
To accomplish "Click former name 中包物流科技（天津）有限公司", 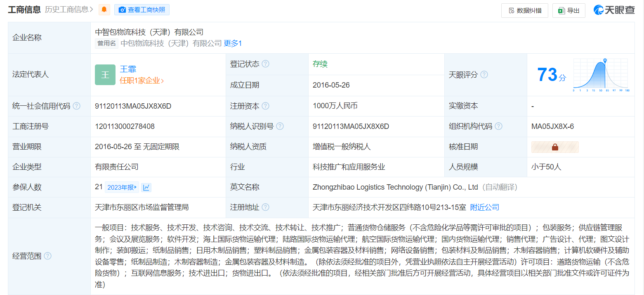I will click(x=171, y=43).
